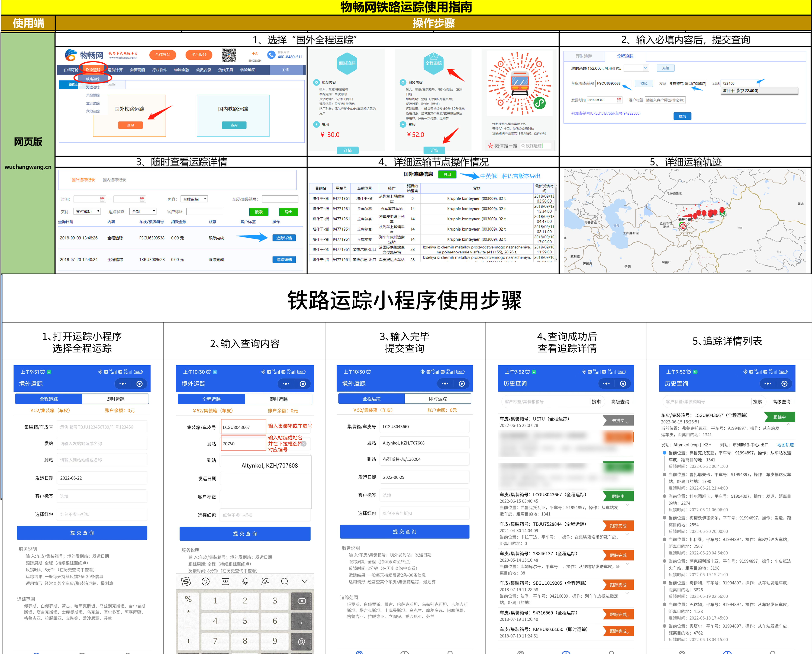
Task: Switch to 即时运踪 tab on step 1 phone screen
Action: point(115,399)
